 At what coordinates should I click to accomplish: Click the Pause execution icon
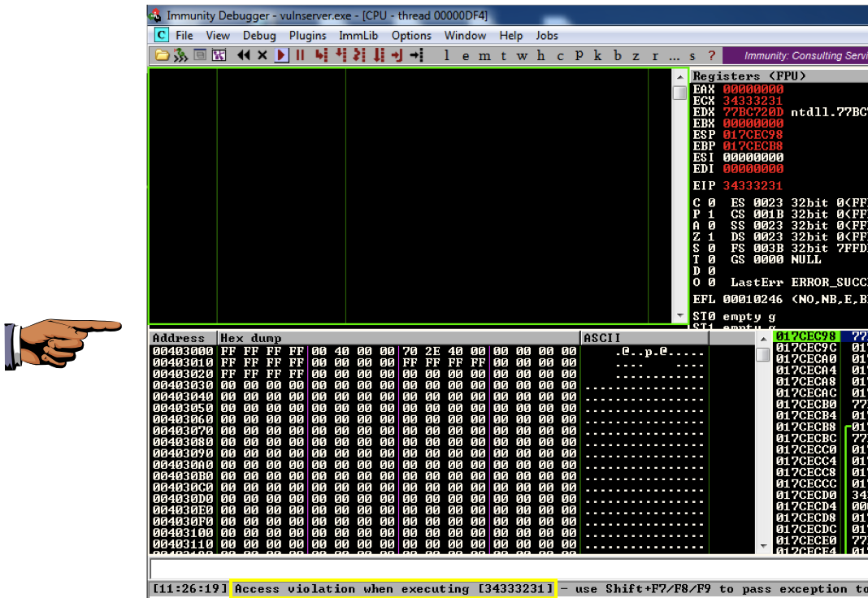click(x=300, y=55)
